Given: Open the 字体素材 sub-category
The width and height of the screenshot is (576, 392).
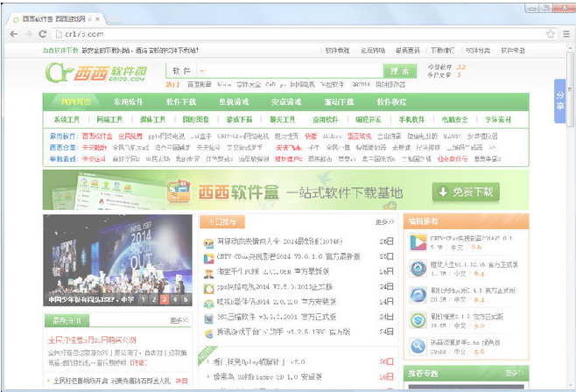Looking at the screenshot, I should [x=498, y=119].
